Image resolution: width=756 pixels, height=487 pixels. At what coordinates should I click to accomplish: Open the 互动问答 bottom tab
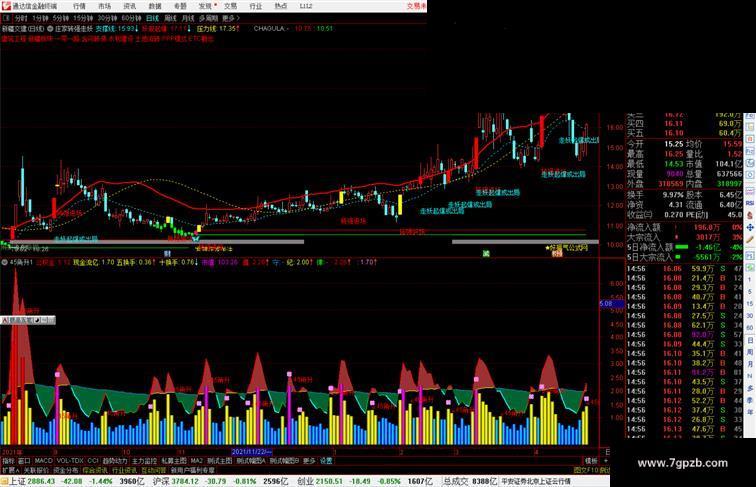pos(154,470)
